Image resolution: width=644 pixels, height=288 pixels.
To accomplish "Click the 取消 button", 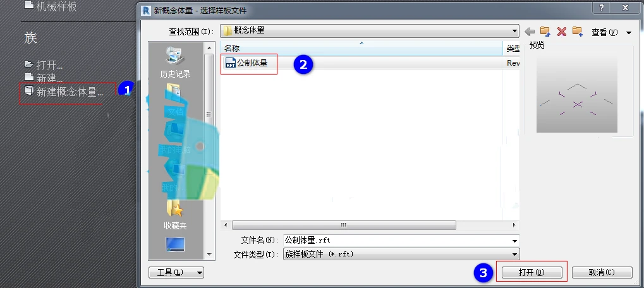I will pos(602,272).
